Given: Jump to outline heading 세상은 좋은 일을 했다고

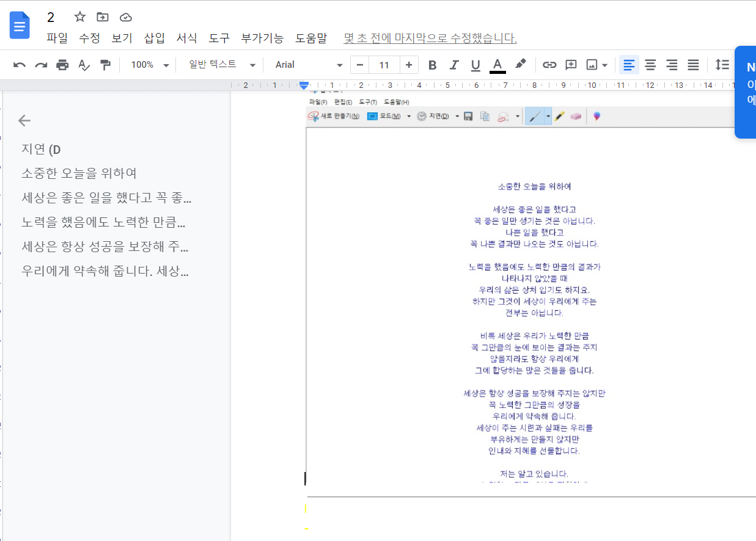Looking at the screenshot, I should (x=106, y=198).
